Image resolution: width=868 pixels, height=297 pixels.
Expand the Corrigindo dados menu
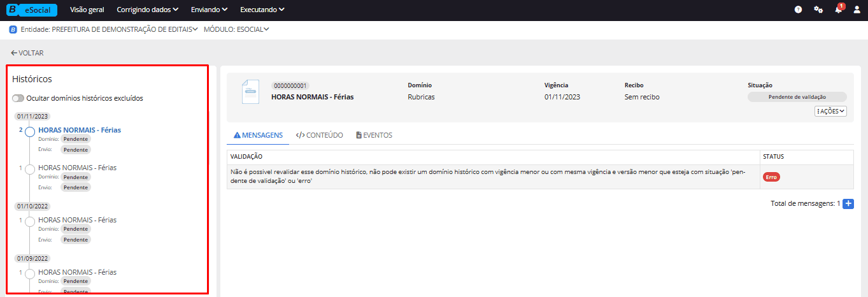tap(148, 10)
